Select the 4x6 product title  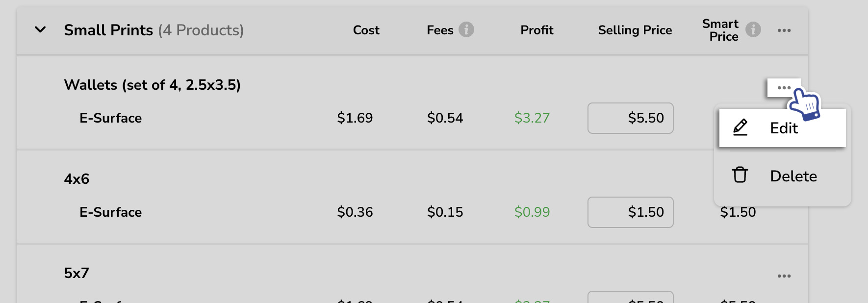77,179
